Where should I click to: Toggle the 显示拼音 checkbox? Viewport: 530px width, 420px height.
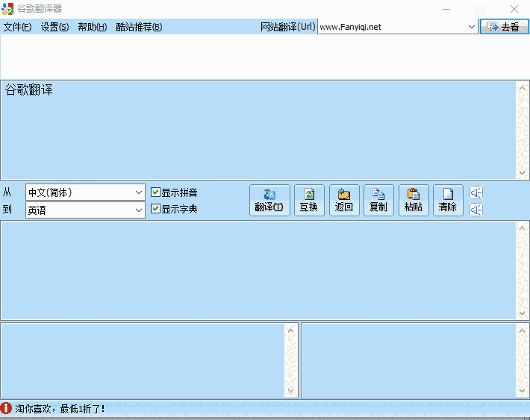pos(155,192)
